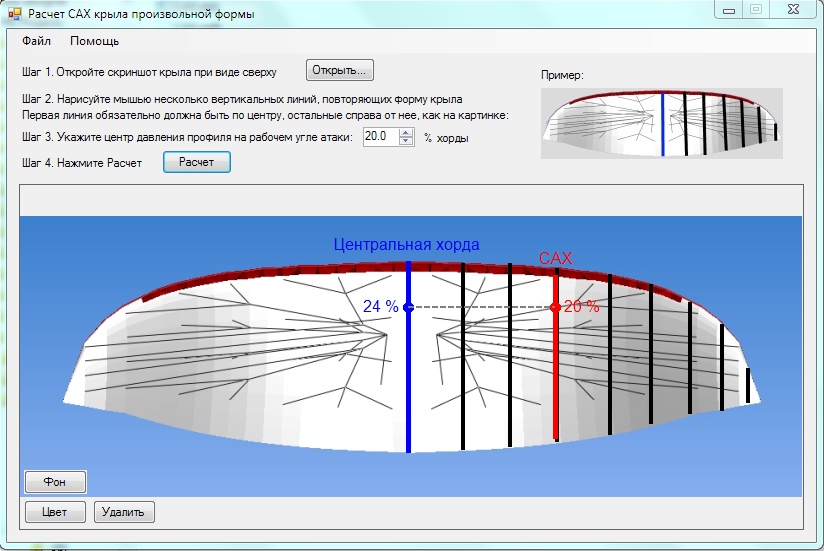This screenshot has height=551, width=824.
Task: Click the 20 % marker circle on red line
Action: click(x=556, y=307)
